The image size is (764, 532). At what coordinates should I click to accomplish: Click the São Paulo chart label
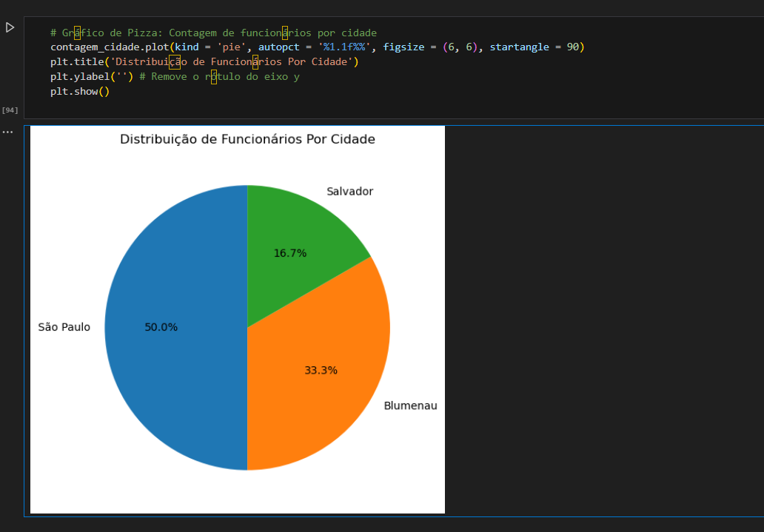[64, 327]
